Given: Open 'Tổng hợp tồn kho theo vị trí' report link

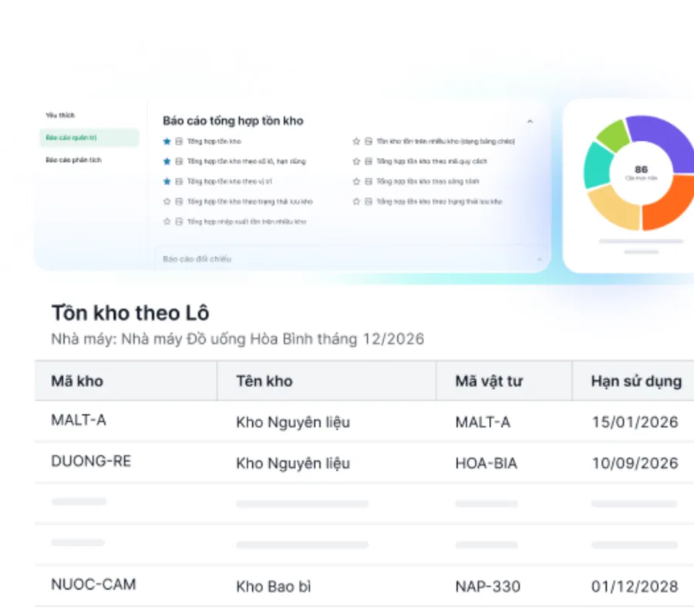Looking at the screenshot, I should tap(229, 181).
